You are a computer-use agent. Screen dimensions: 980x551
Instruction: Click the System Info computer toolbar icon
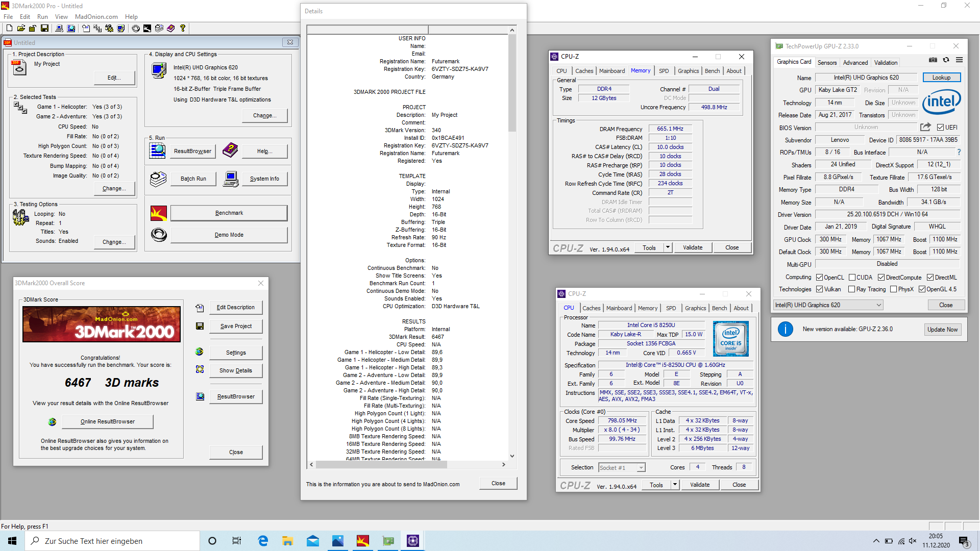pos(59,28)
